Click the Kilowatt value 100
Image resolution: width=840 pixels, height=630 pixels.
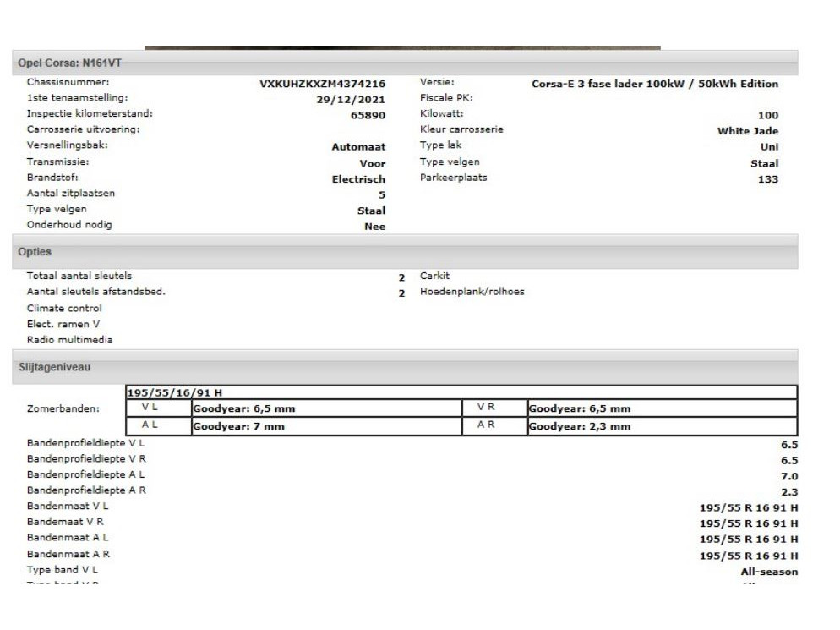click(x=767, y=115)
